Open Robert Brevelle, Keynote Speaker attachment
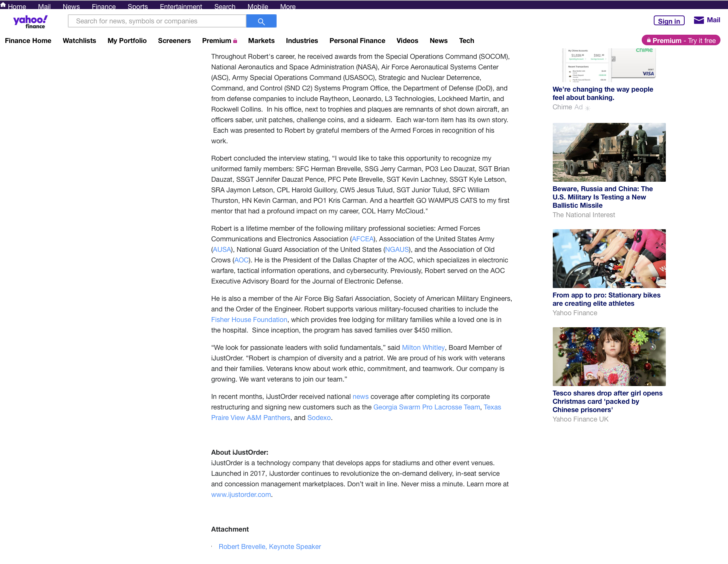This screenshot has width=728, height=564. point(269,547)
